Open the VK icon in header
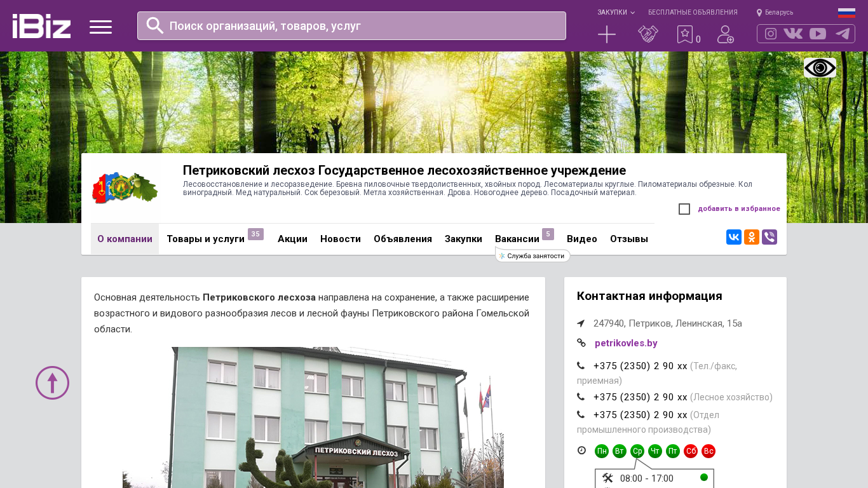The height and width of the screenshot is (488, 868). coord(793,34)
